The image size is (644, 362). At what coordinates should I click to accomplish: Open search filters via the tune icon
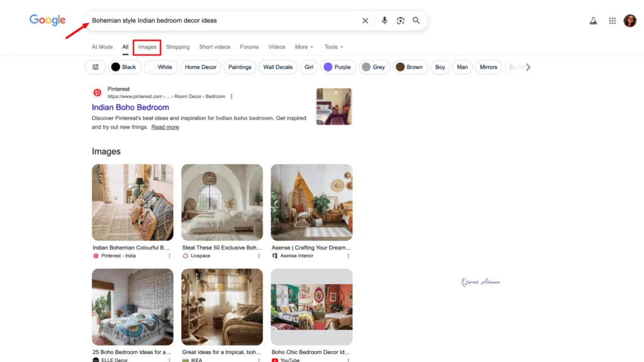tap(95, 67)
